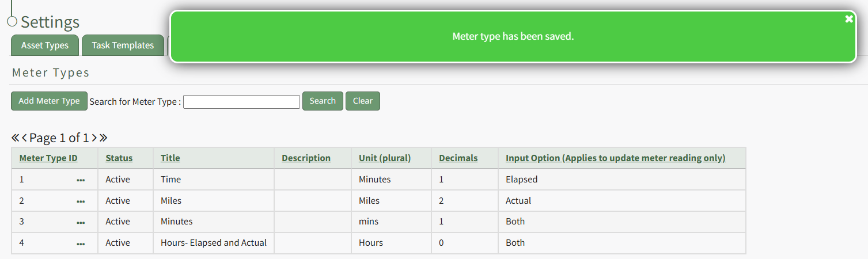868x259 pixels.
Task: Open options menu for Miles meter row
Action: coord(81,201)
